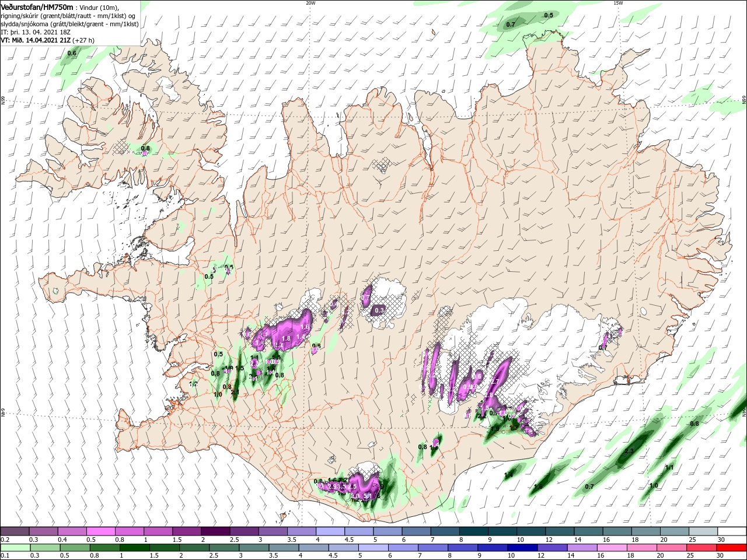747x560 pixels.
Task: Click the '0.2' label starting the top legend row
Action: coord(5,540)
